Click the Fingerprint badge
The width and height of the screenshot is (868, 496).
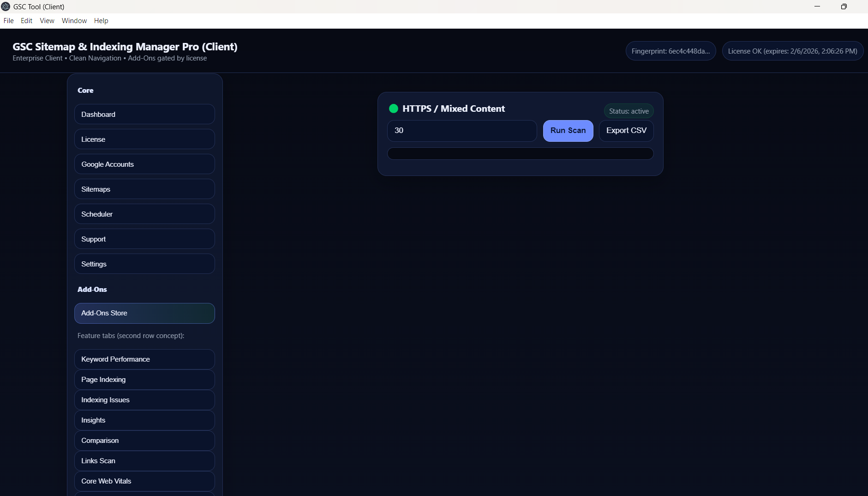coord(670,51)
